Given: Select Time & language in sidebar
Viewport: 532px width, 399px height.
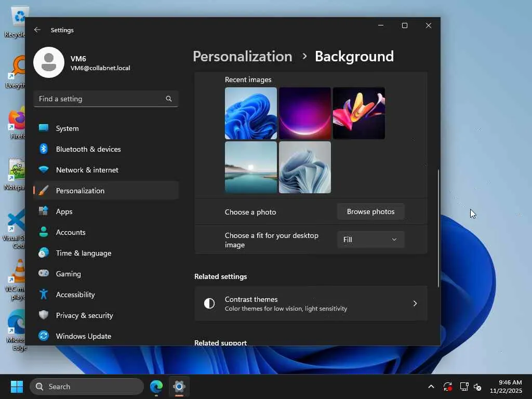Looking at the screenshot, I should 83,253.
